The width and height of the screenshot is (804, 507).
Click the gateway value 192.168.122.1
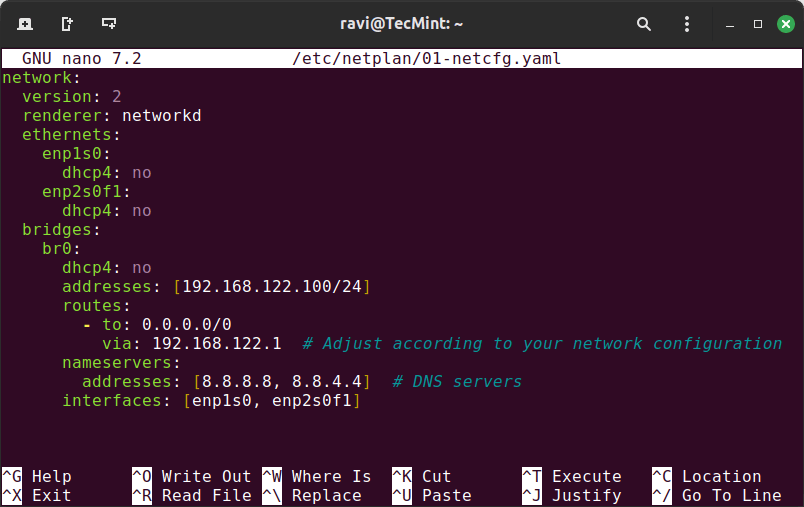tap(217, 343)
